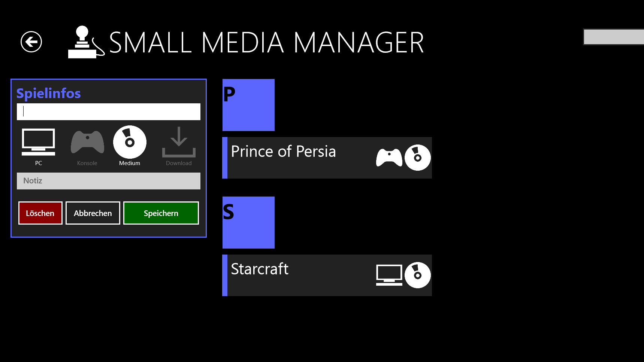The height and width of the screenshot is (362, 644).
Task: Open the S group header tile
Action: (x=248, y=222)
